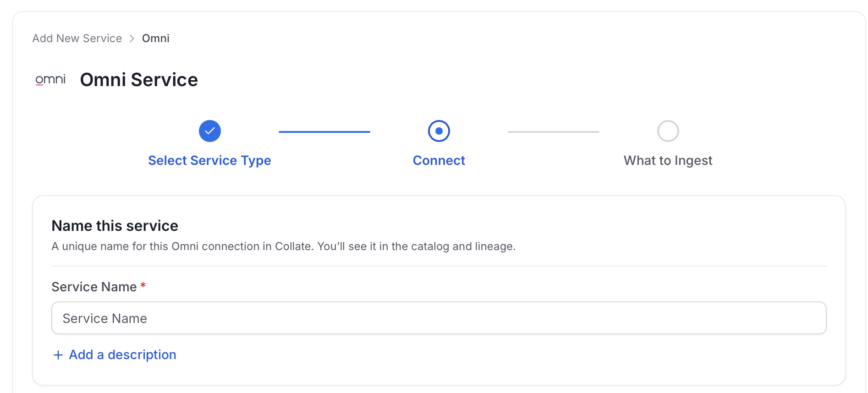Click the Add New Service breadcrumb link
Image resolution: width=868 pixels, height=393 pixels.
77,38
